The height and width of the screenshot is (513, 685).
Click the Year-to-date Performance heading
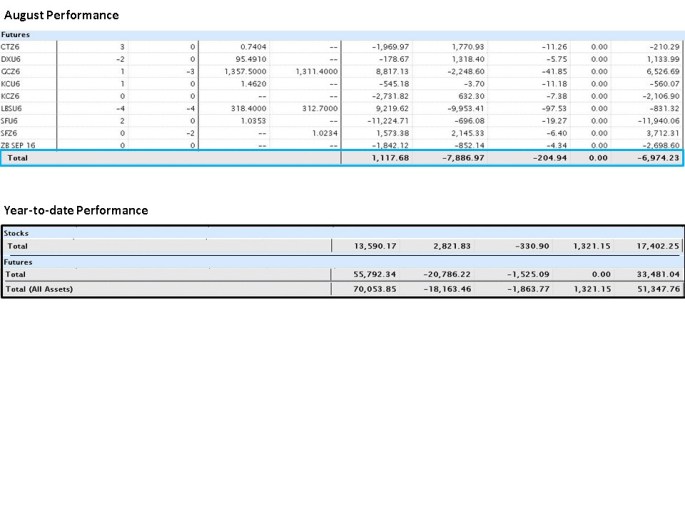[x=76, y=210]
